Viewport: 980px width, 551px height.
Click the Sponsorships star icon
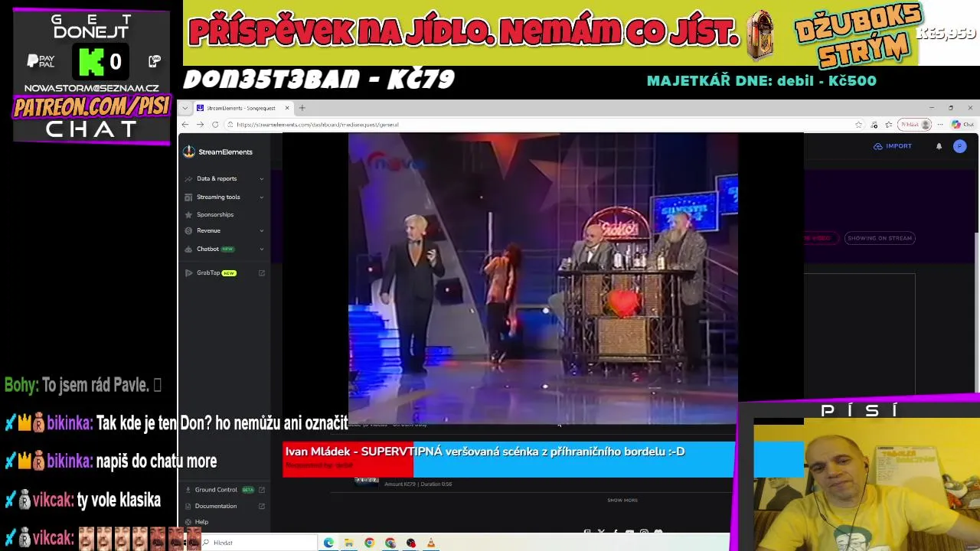pos(188,214)
